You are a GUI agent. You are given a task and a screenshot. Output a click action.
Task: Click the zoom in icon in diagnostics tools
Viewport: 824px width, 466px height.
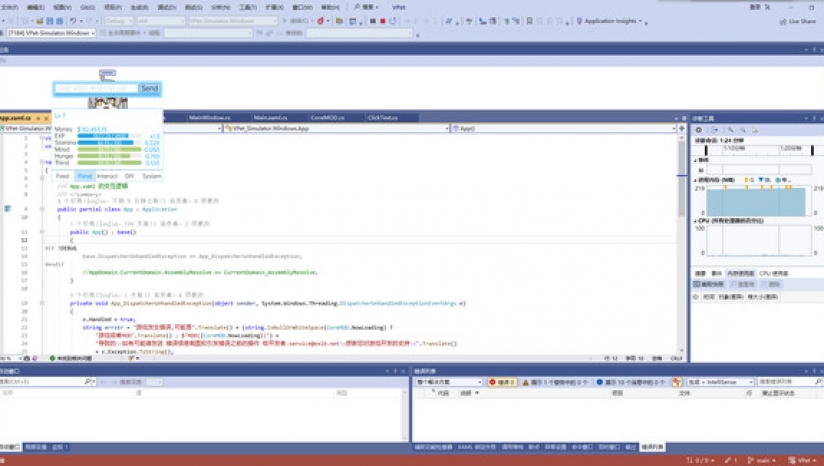[730, 130]
